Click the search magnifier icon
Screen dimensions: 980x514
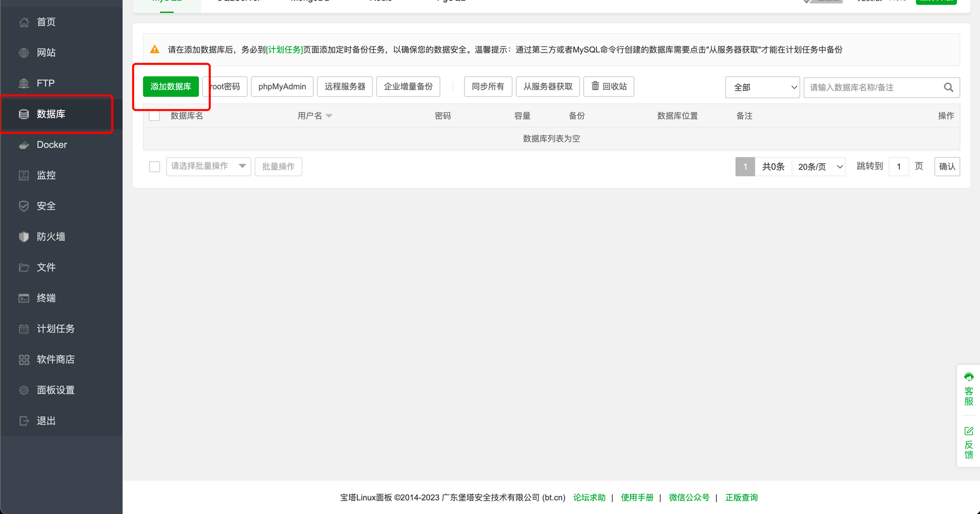pos(949,87)
